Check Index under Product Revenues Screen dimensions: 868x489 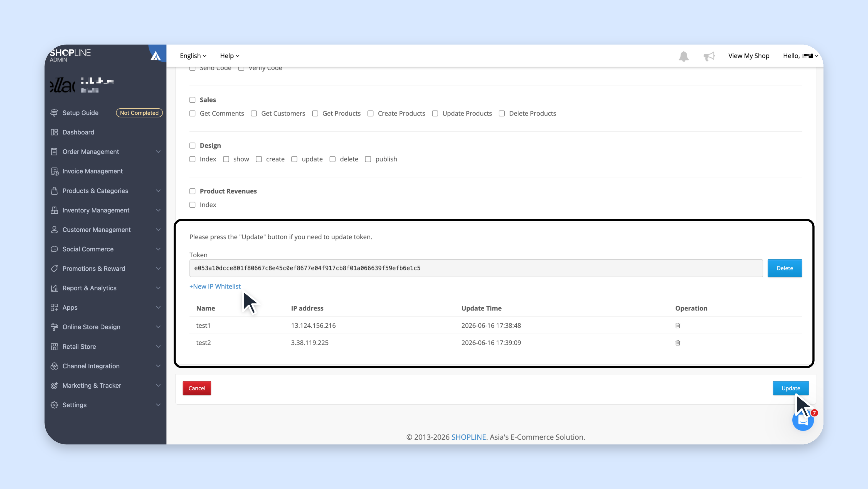[x=193, y=205]
